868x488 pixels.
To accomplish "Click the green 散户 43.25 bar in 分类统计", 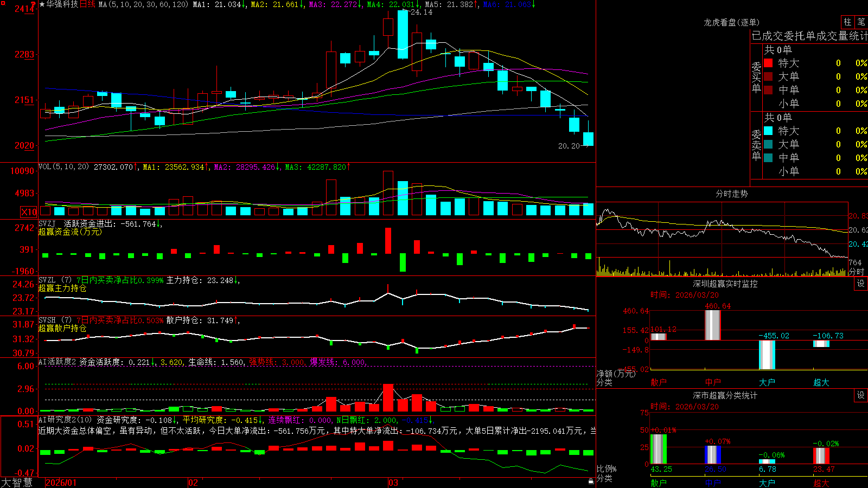I will (x=659, y=449).
